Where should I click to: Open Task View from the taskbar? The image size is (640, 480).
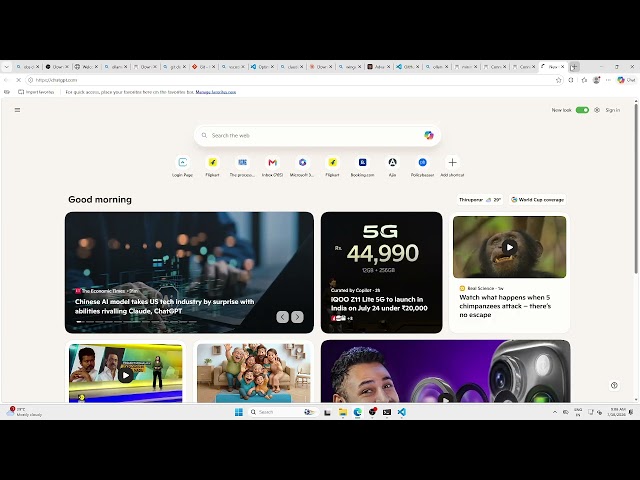tap(327, 412)
